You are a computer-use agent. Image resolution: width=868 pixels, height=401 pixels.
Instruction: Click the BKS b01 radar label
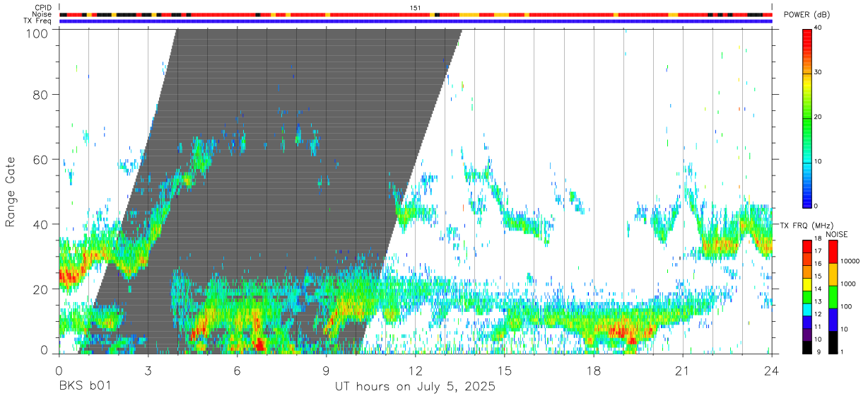pyautogui.click(x=85, y=387)
